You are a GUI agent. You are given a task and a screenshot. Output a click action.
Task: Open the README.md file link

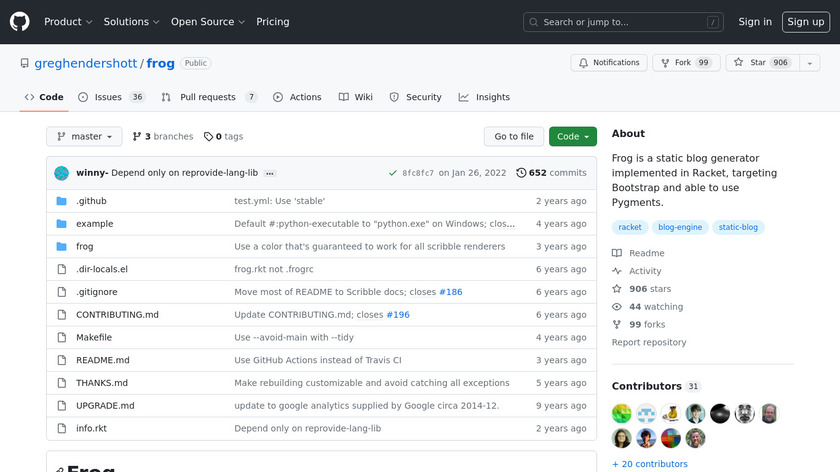(x=103, y=360)
